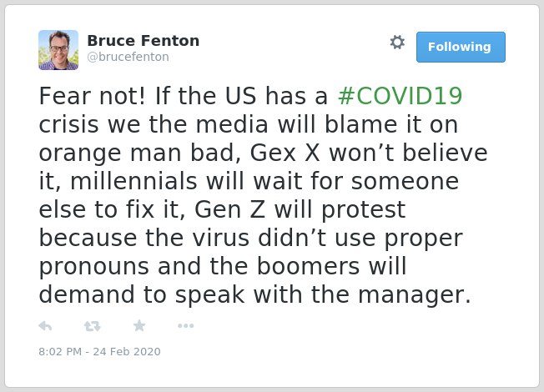Image resolution: width=544 pixels, height=392 pixels.
Task: Click the word 'millennials' in the tweet
Action: pyautogui.click(x=134, y=181)
